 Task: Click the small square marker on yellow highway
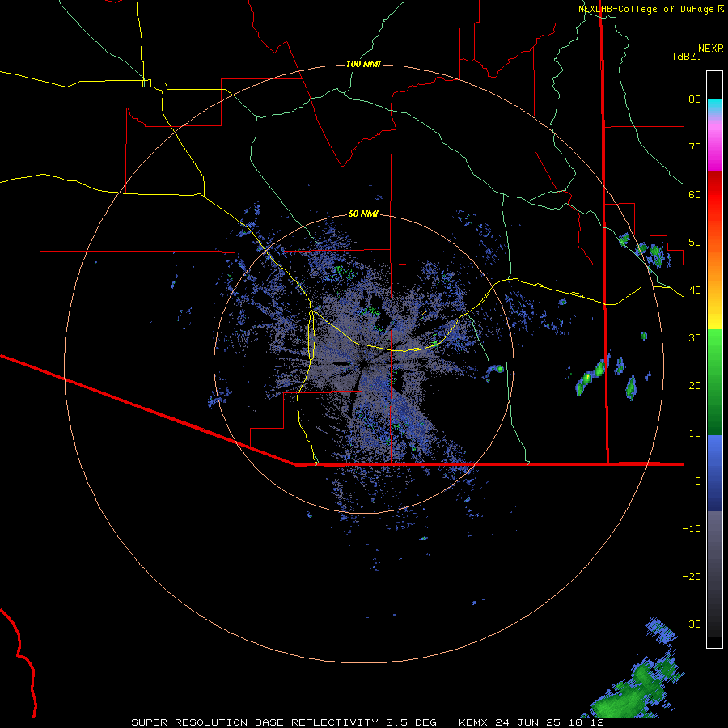point(146,83)
